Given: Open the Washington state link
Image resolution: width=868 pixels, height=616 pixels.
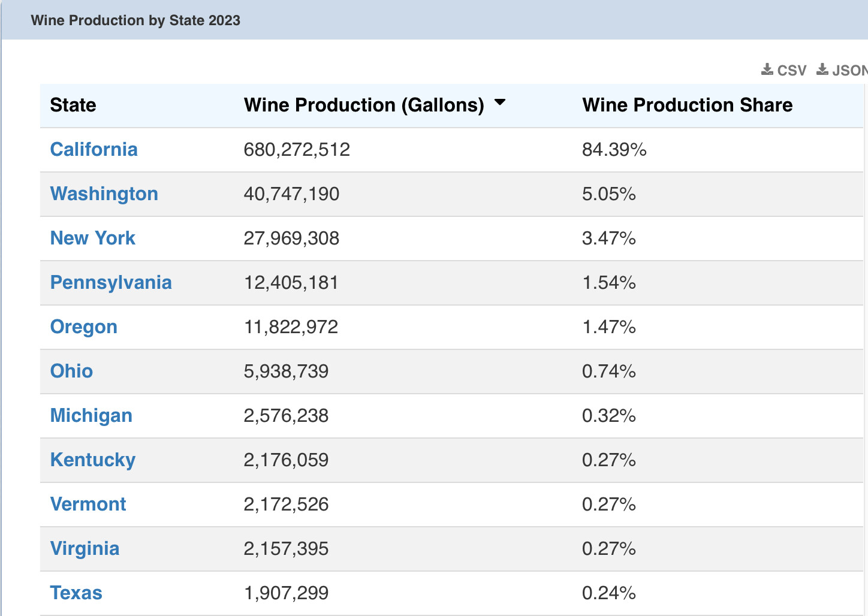Looking at the screenshot, I should [104, 194].
